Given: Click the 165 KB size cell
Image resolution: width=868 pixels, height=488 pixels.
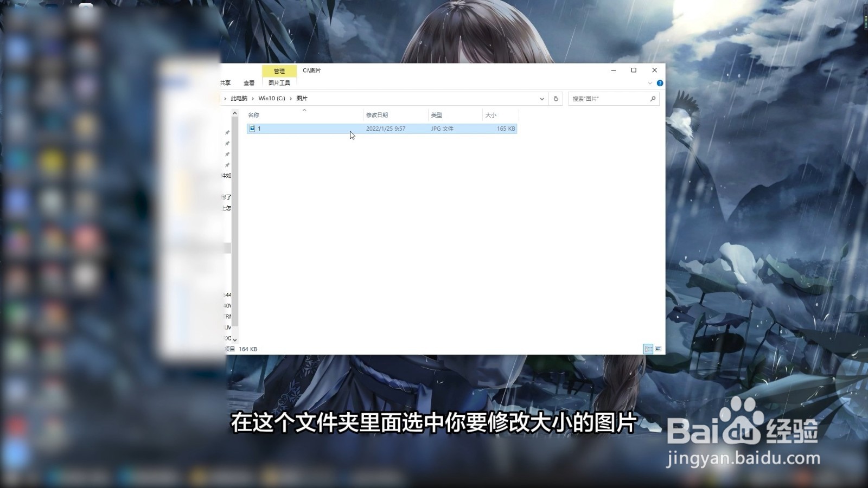Looking at the screenshot, I should click(506, 129).
